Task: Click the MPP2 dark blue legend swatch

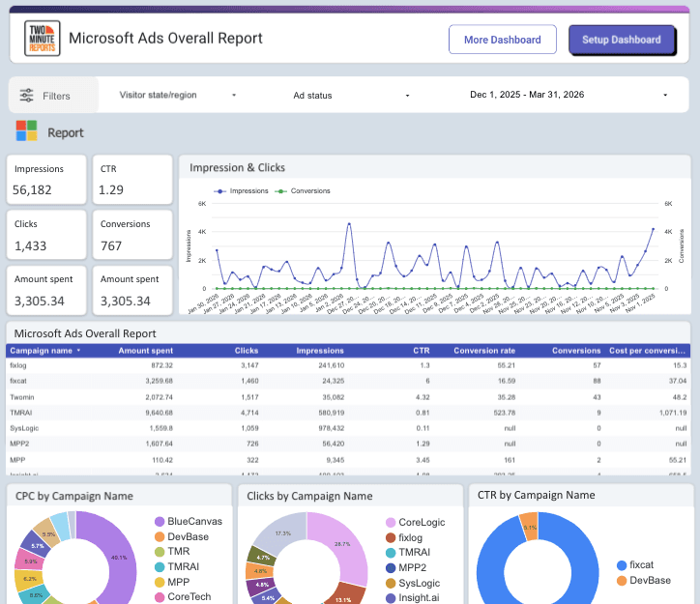Action: tap(391, 568)
